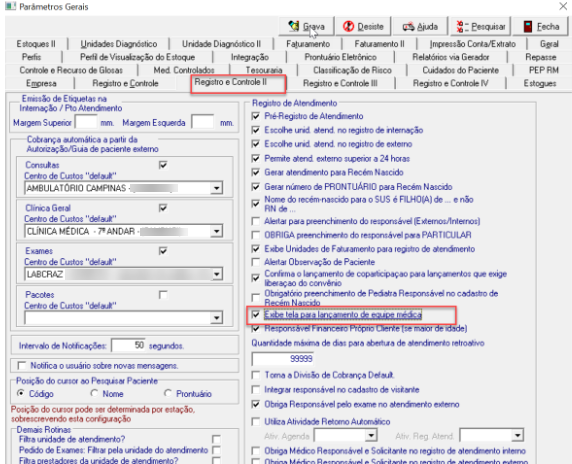Expand the Pacotes cost center dropdown
572x464 pixels.
coord(217,318)
